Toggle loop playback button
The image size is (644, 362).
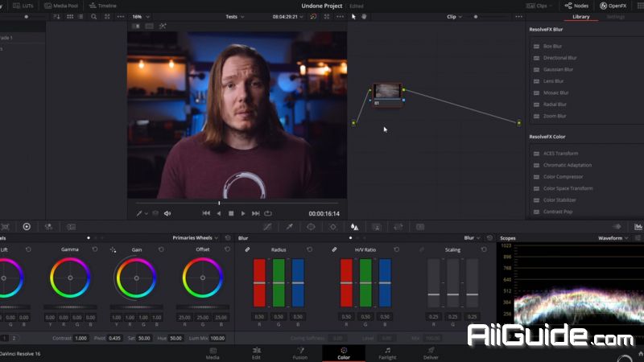pos(268,213)
